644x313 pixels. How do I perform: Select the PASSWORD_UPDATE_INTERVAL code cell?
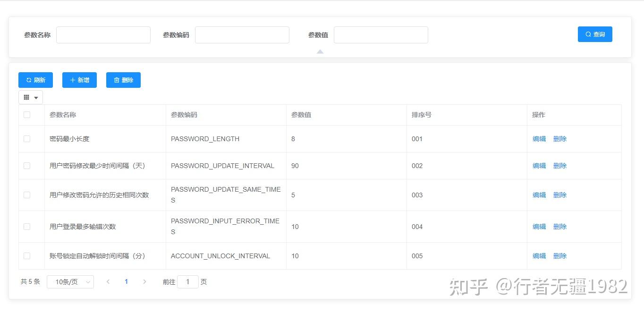pos(226,166)
